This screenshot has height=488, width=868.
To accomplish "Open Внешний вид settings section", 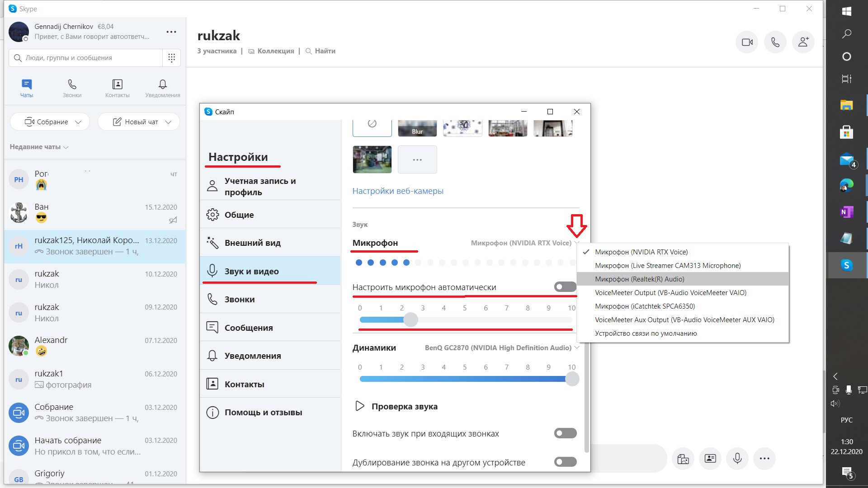I will pos(270,243).
